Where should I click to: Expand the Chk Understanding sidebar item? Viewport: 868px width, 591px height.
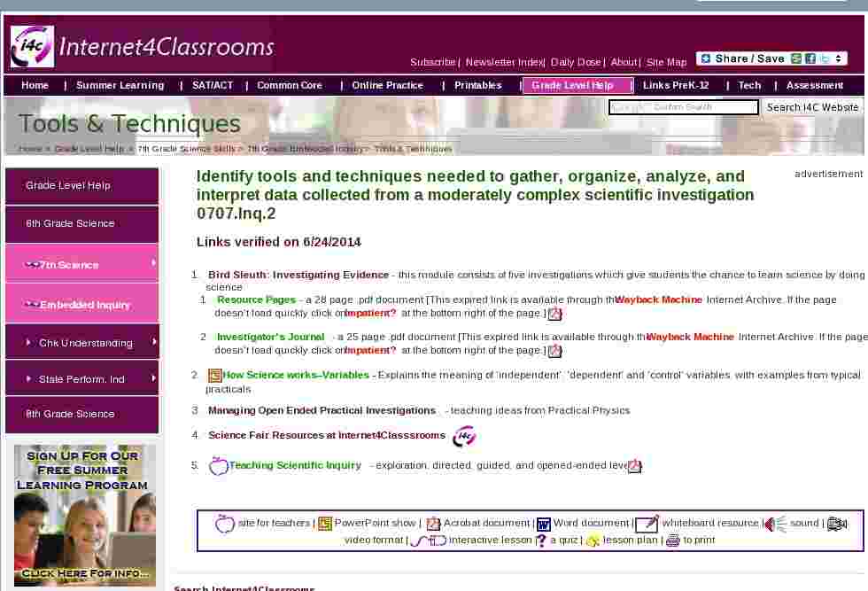(81, 342)
